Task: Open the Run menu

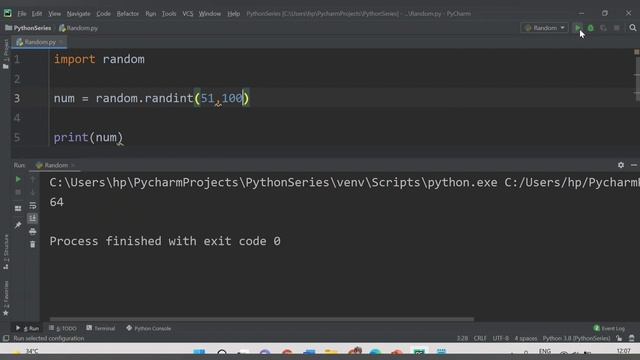Action: point(151,13)
